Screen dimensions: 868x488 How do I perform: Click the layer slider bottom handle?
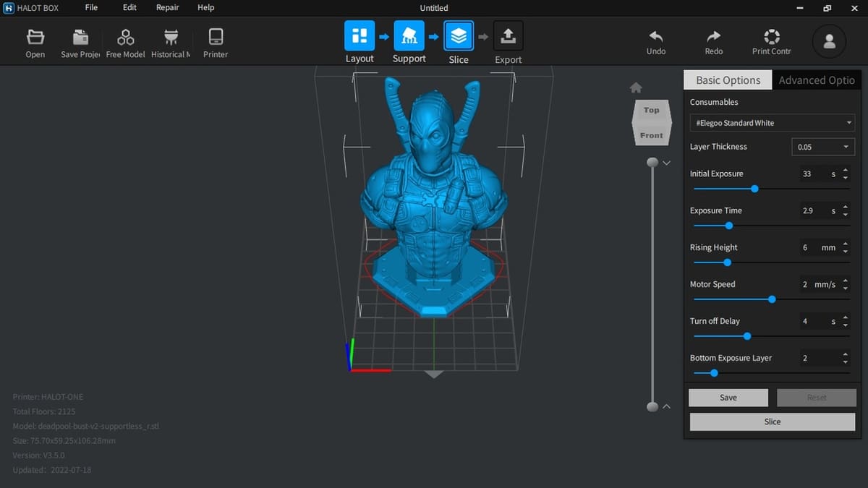pos(652,407)
